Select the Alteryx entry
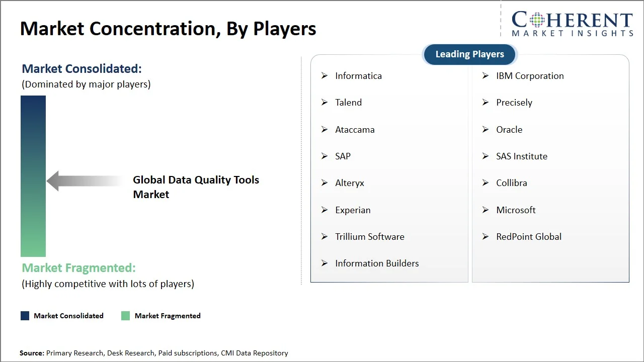This screenshot has width=644, height=362. [350, 183]
